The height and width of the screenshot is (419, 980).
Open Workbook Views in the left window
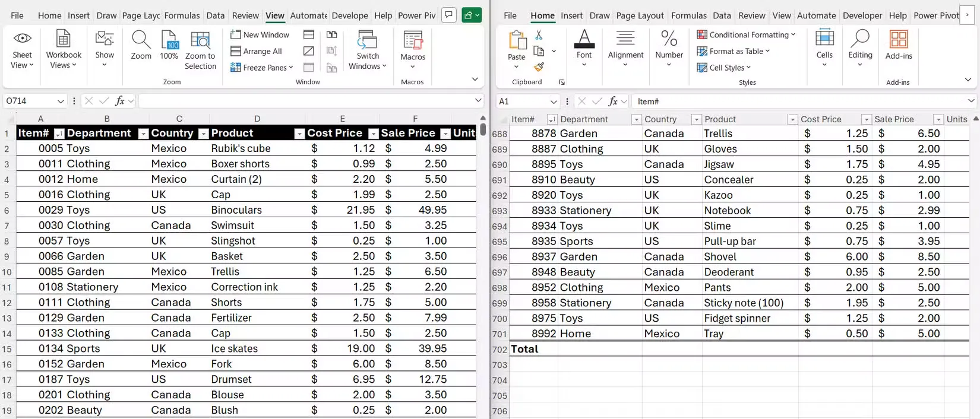click(64, 50)
